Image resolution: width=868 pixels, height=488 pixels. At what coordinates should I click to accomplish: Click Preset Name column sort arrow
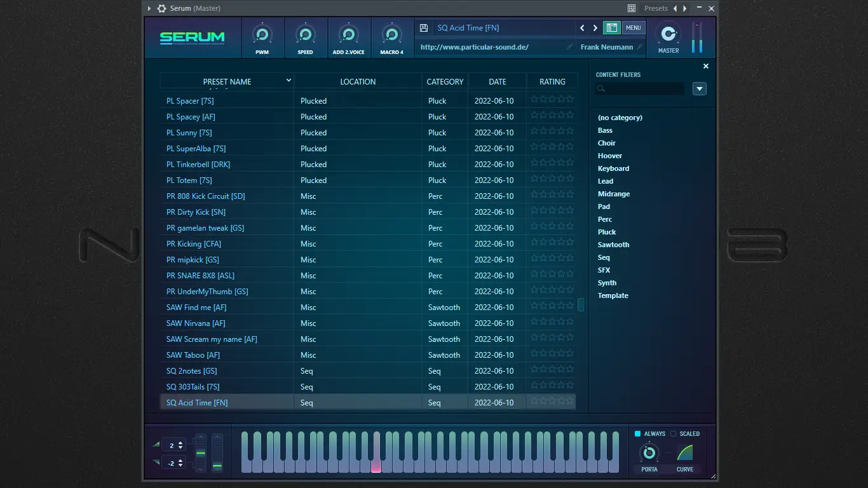coord(288,81)
